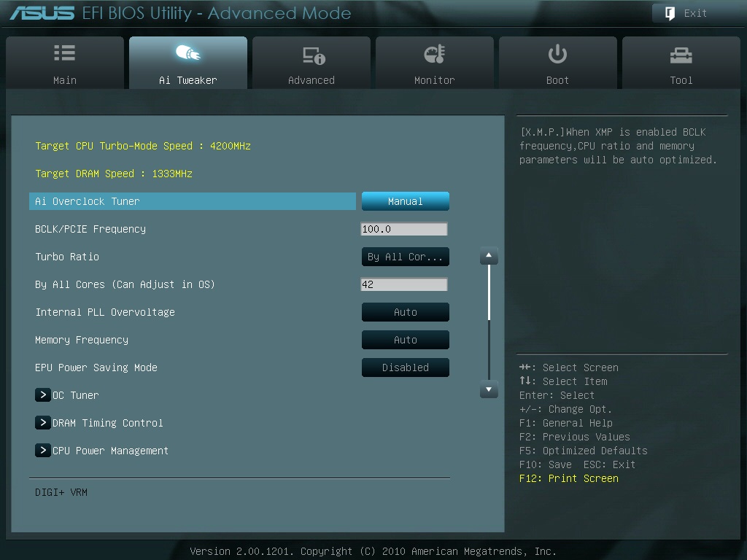The image size is (747, 560).
Task: Click the Version 2.00.1201 copyright footer
Action: pyautogui.click(x=373, y=551)
